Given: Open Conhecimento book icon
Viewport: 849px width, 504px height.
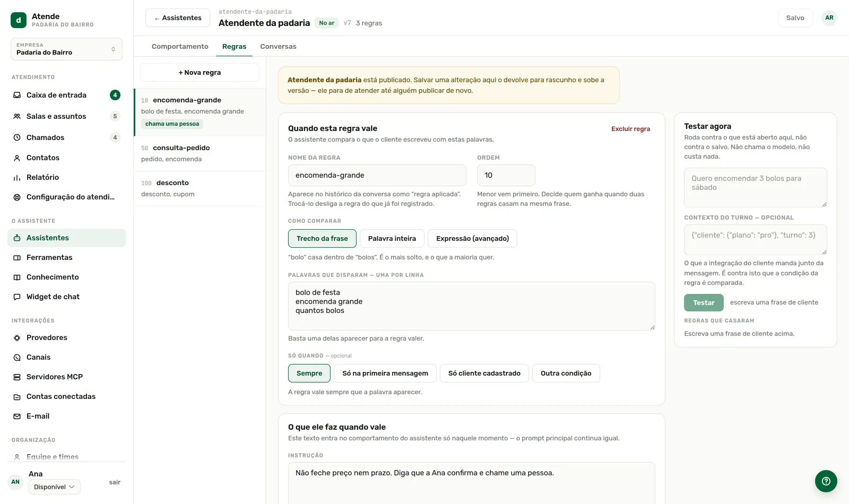Looking at the screenshot, I should [17, 277].
